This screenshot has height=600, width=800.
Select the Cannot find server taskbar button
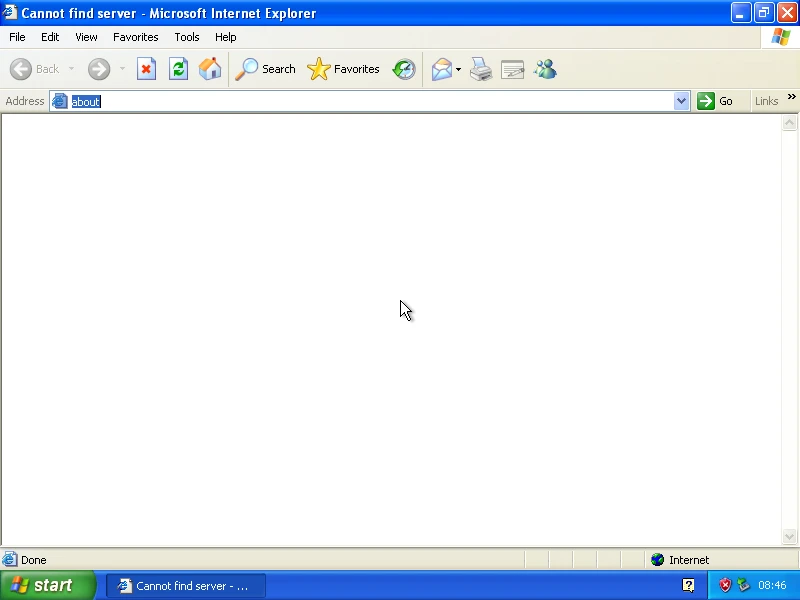[186, 586]
